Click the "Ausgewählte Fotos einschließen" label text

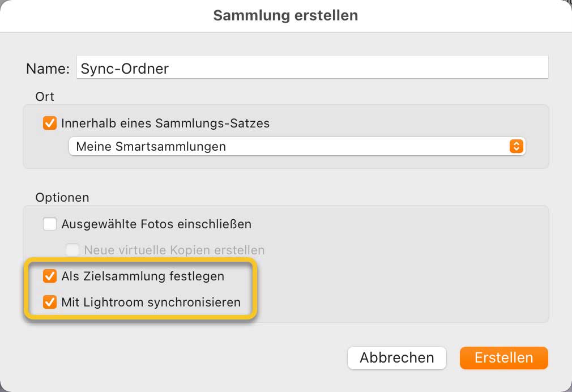(x=156, y=224)
